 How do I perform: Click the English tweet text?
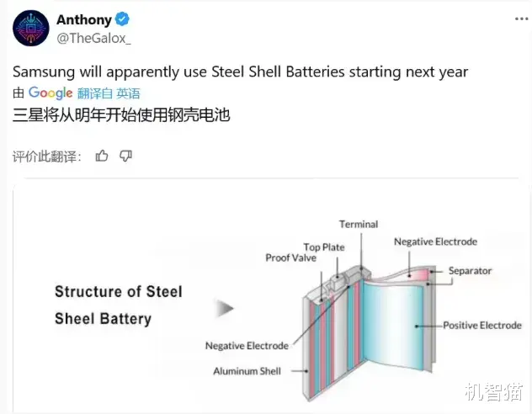coord(240,72)
